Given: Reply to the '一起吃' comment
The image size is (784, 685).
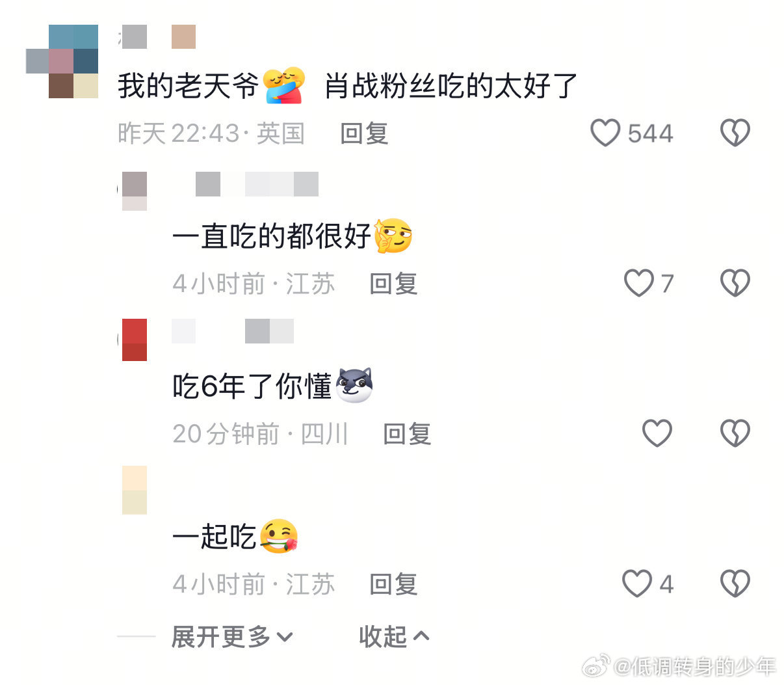Looking at the screenshot, I should pos(393,584).
